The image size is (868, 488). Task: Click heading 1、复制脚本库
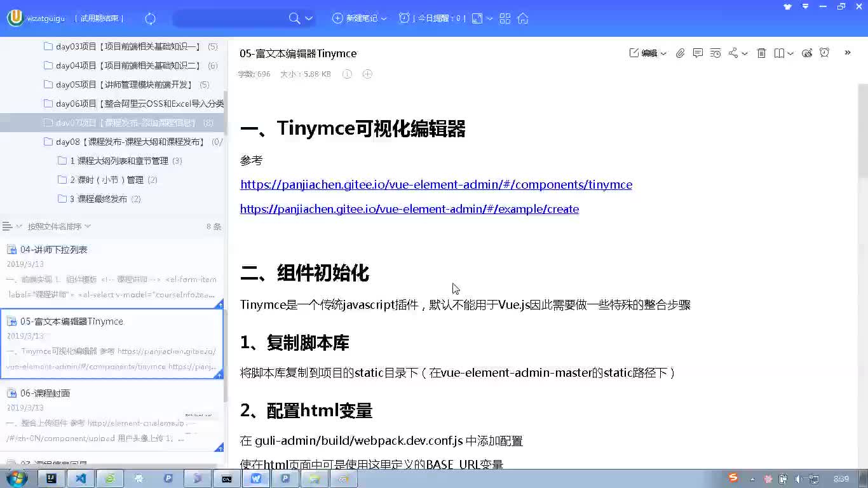[x=294, y=343]
